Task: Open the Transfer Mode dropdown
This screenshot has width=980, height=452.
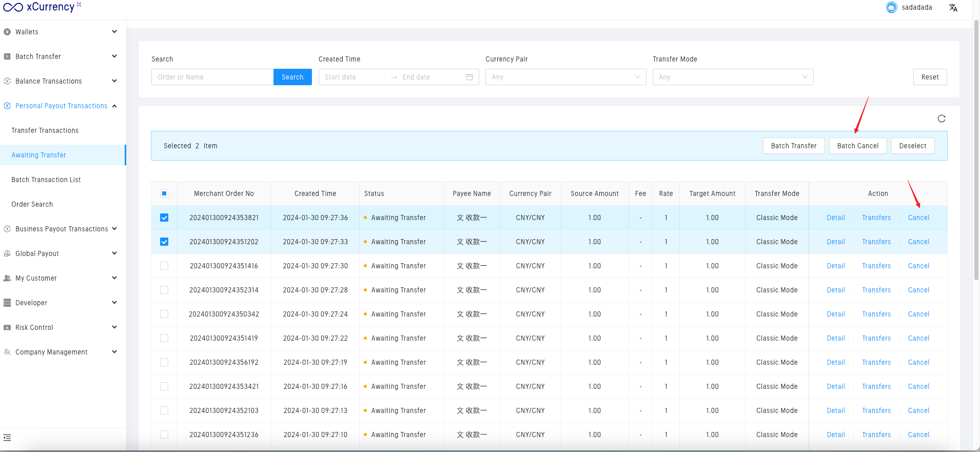Action: [x=732, y=77]
